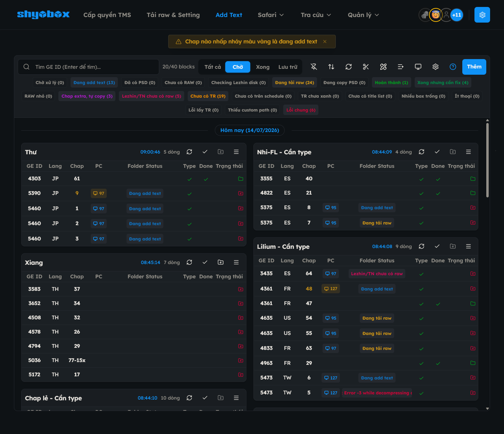
Task: Click the add-folder icon in Thư block
Action: [221, 152]
